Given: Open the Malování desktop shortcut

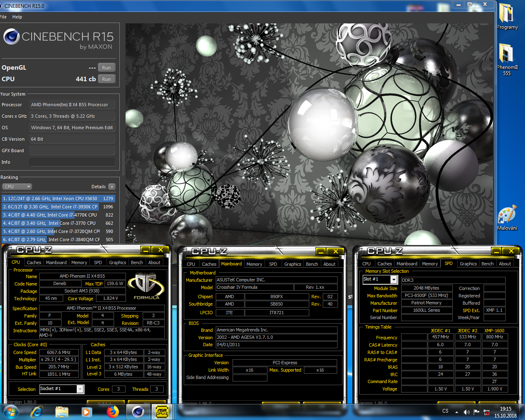Looking at the screenshot, I should click(507, 218).
